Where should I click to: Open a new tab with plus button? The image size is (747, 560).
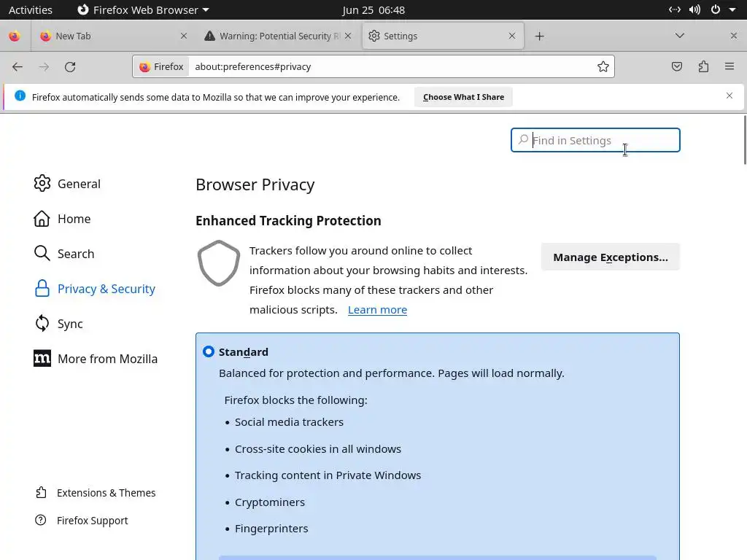(x=540, y=36)
